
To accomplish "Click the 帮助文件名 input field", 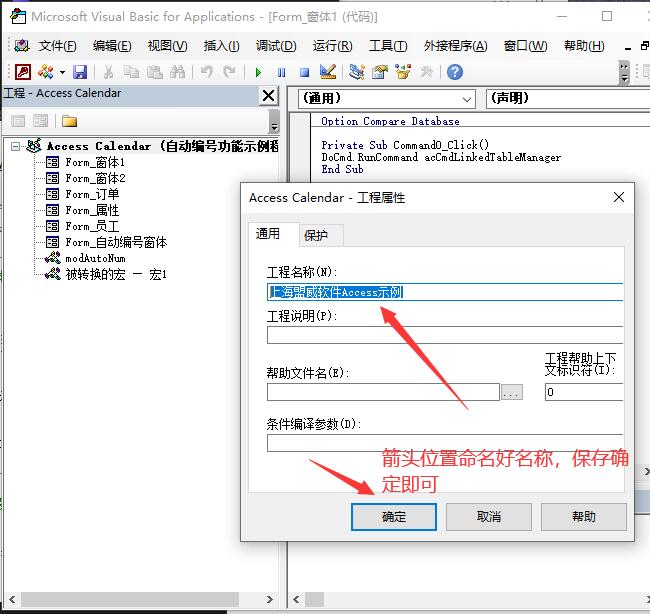I will 383,392.
